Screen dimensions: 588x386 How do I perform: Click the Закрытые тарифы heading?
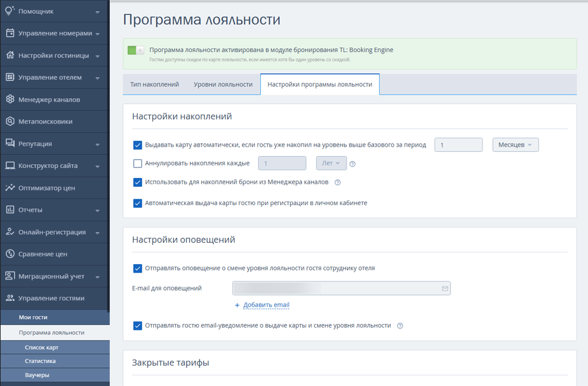click(170, 363)
